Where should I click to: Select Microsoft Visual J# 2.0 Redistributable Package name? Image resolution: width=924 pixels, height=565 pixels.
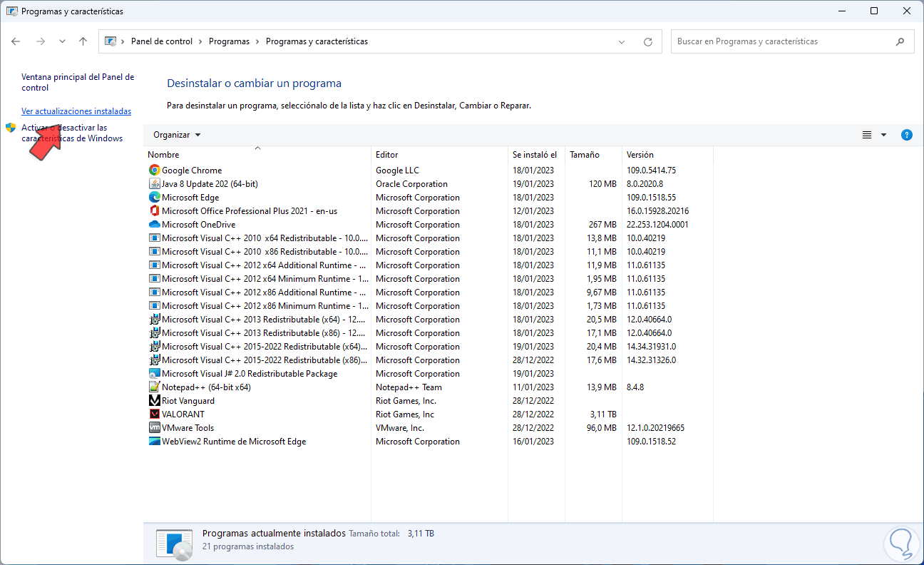(250, 374)
